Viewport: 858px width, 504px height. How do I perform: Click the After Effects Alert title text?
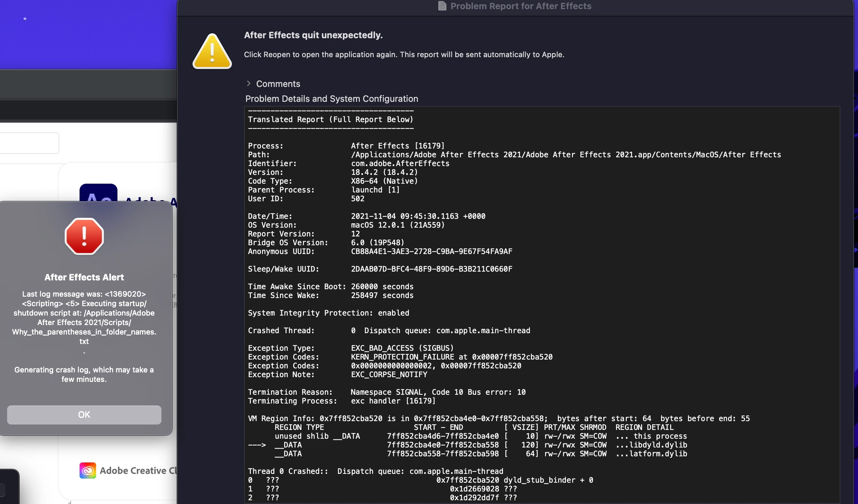click(84, 277)
